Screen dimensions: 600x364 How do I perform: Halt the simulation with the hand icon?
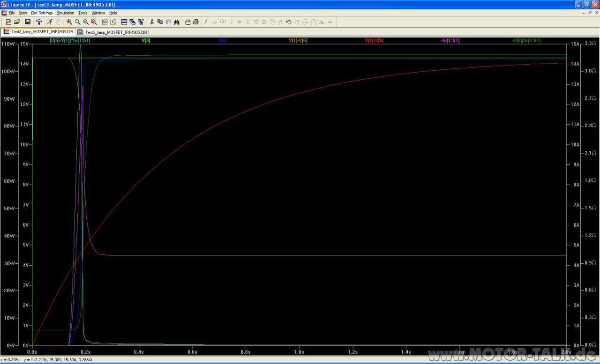[x=59, y=22]
